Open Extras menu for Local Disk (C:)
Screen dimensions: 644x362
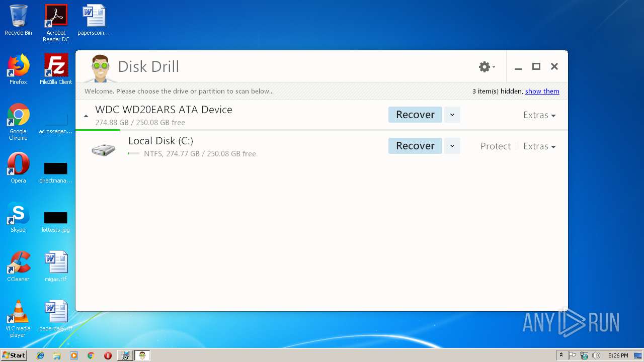pos(539,146)
